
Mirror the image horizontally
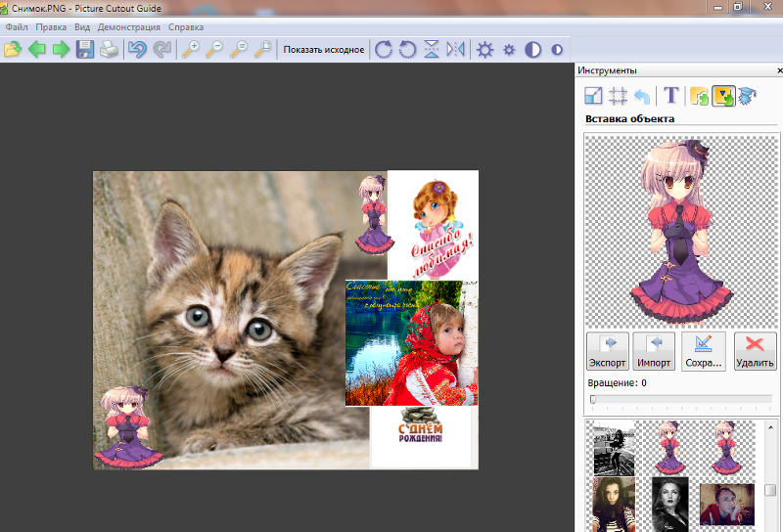click(x=455, y=50)
